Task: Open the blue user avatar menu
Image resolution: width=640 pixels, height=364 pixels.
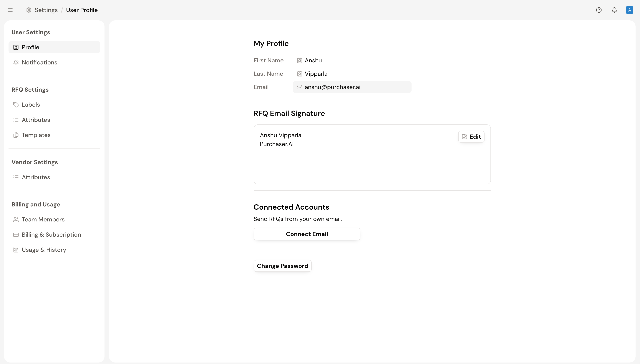Action: pyautogui.click(x=629, y=10)
